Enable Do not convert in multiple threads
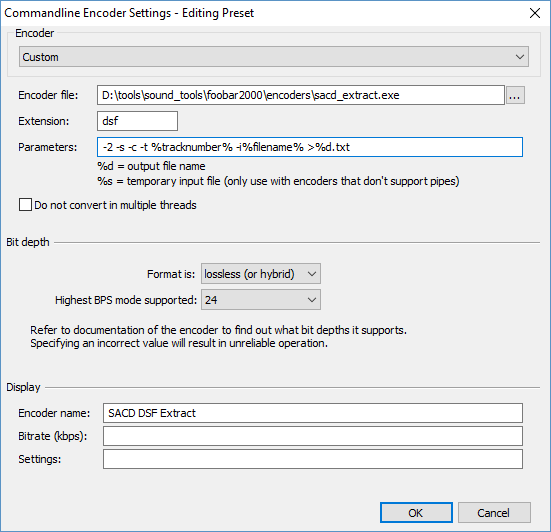 25,205
